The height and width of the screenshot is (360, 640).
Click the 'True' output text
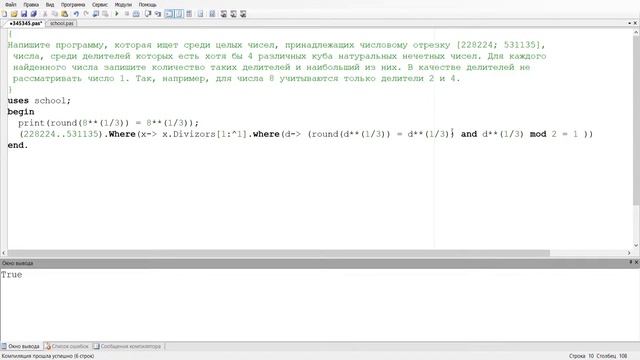coord(11,275)
